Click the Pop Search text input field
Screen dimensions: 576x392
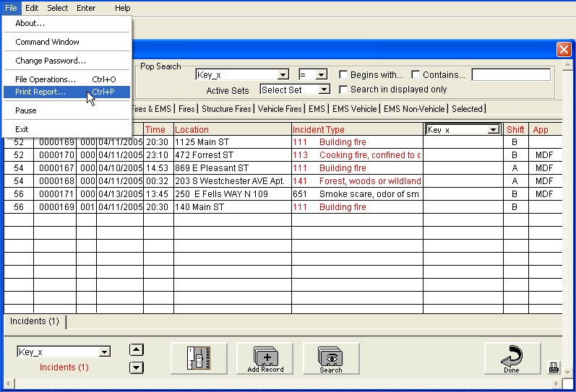point(511,75)
